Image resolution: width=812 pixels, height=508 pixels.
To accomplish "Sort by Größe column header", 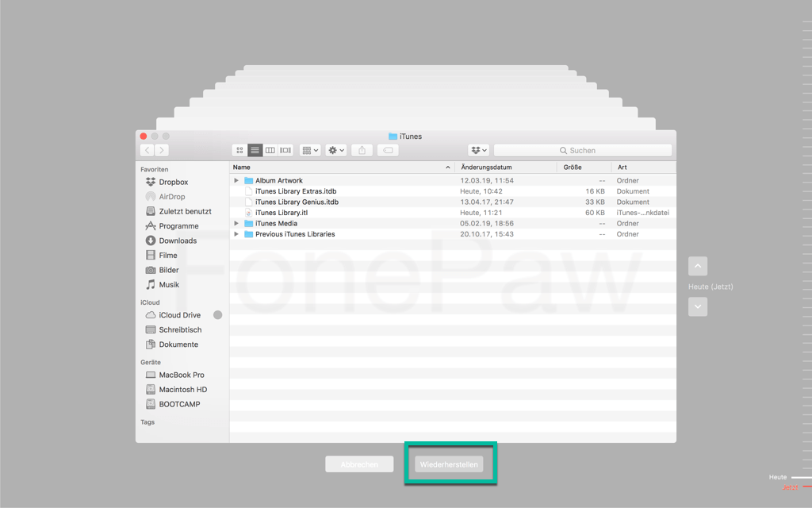I will (x=584, y=167).
